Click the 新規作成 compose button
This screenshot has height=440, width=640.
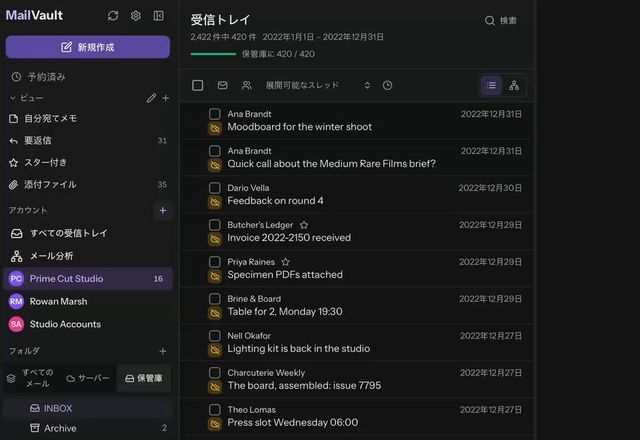tap(88, 47)
